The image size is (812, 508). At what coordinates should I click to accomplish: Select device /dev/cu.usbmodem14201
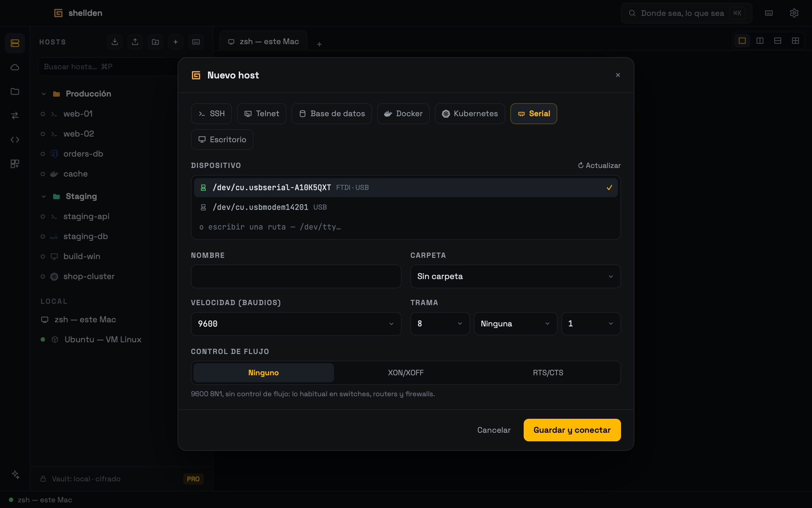[x=406, y=207]
